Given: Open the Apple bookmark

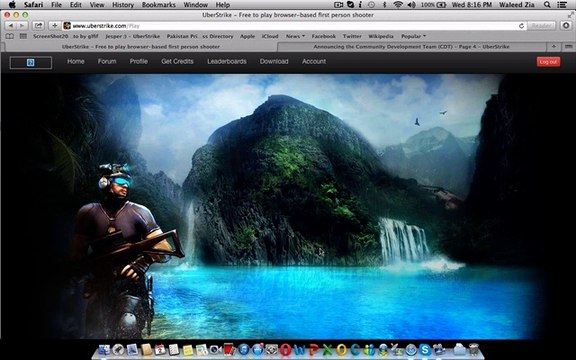Looking at the screenshot, I should pyautogui.click(x=248, y=36).
